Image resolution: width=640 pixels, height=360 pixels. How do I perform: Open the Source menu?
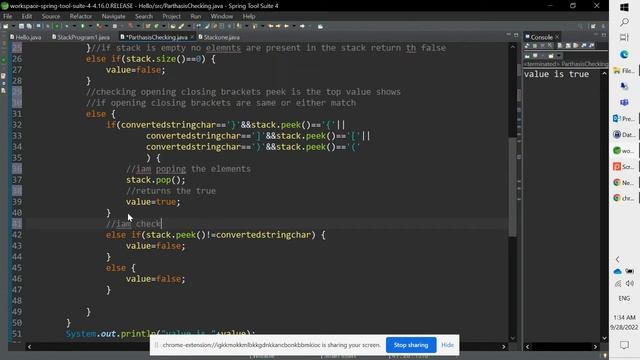tap(51, 16)
